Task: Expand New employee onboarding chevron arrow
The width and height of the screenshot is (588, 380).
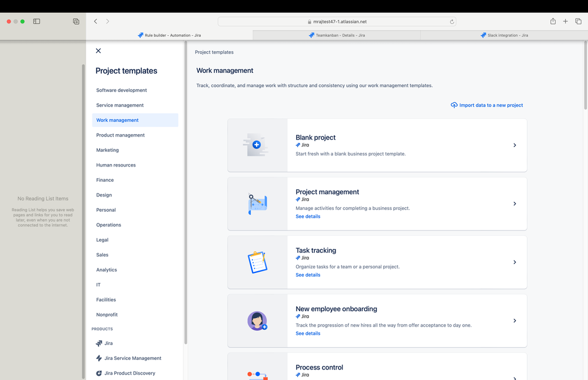Action: point(514,321)
